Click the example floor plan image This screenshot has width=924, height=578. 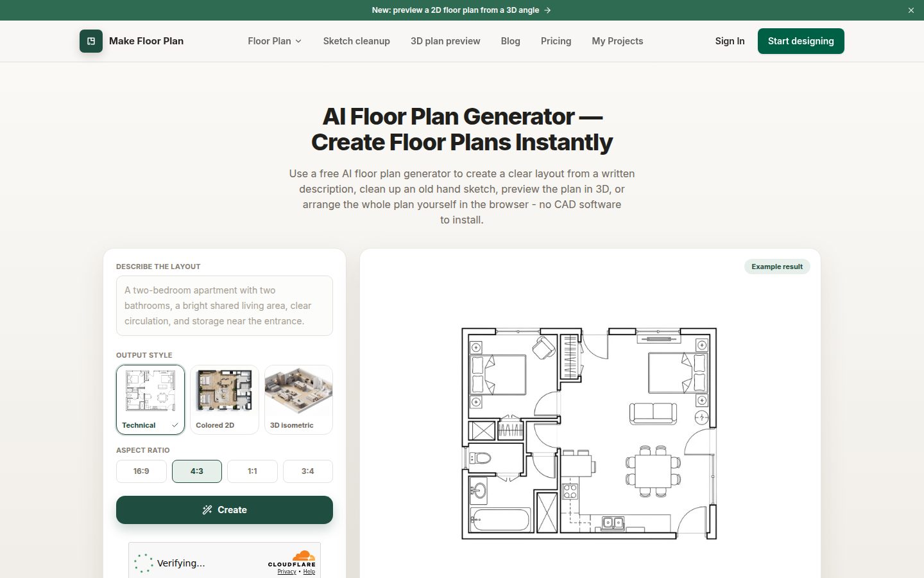pyautogui.click(x=589, y=433)
